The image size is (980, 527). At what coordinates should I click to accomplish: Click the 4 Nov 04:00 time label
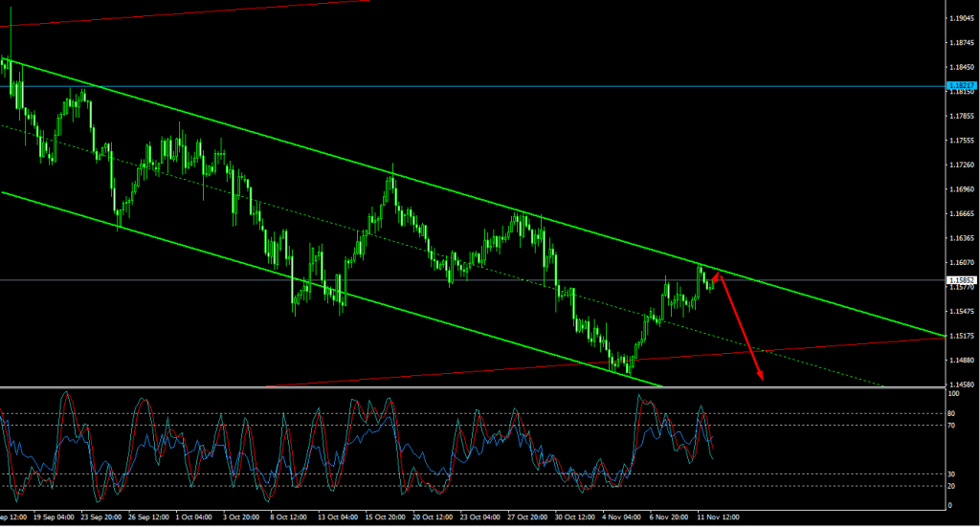[621, 516]
